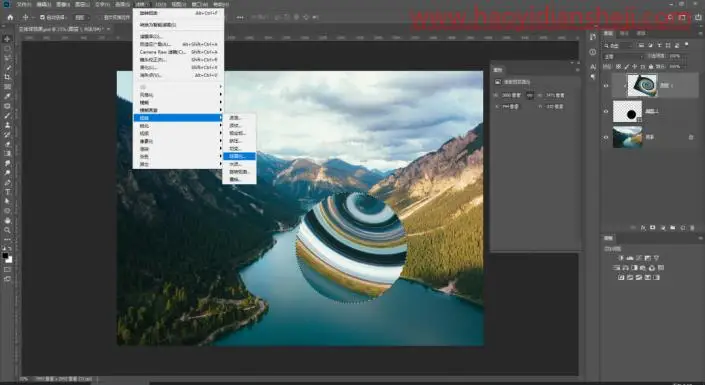Select the Eraser tool in the toolbox
This screenshot has height=385, width=705.
[x=7, y=144]
